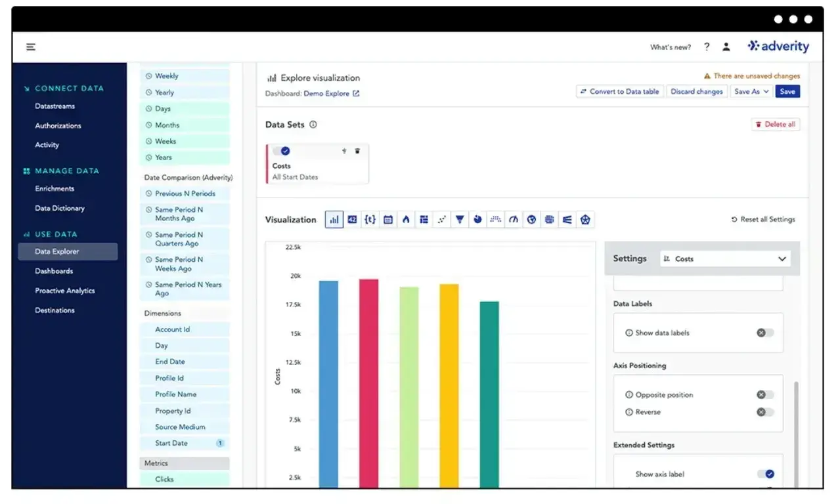838x504 pixels.
Task: Select Data Explorer in sidebar
Action: tap(68, 251)
